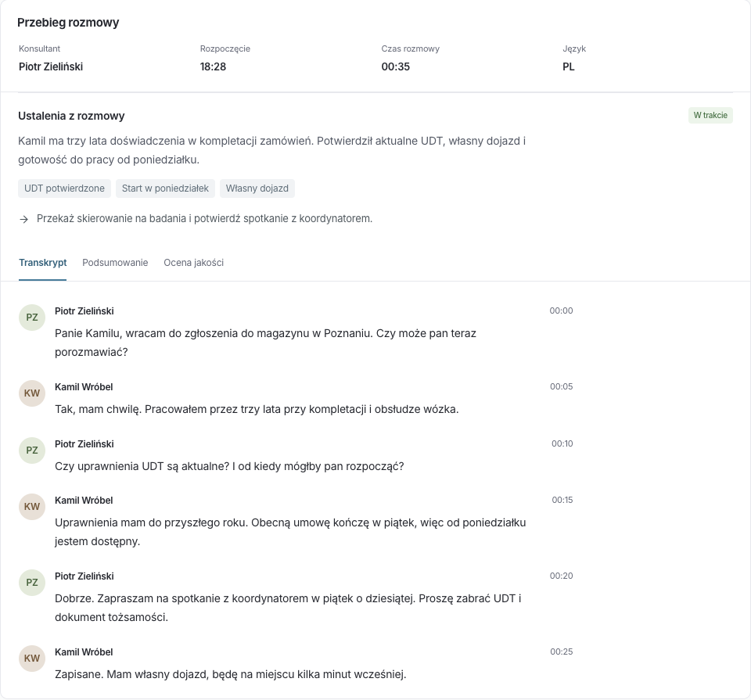Open the Ocena jakości tab

point(193,263)
